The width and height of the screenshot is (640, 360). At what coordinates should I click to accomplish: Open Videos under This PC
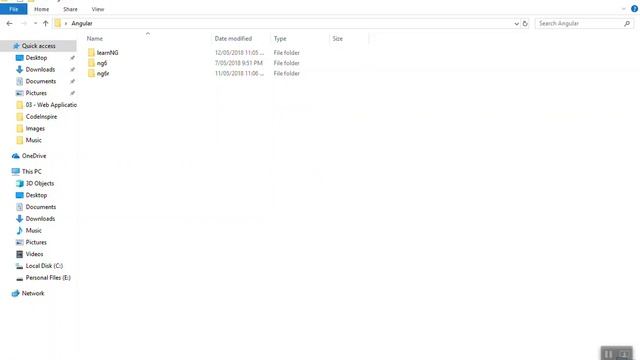pyautogui.click(x=34, y=254)
